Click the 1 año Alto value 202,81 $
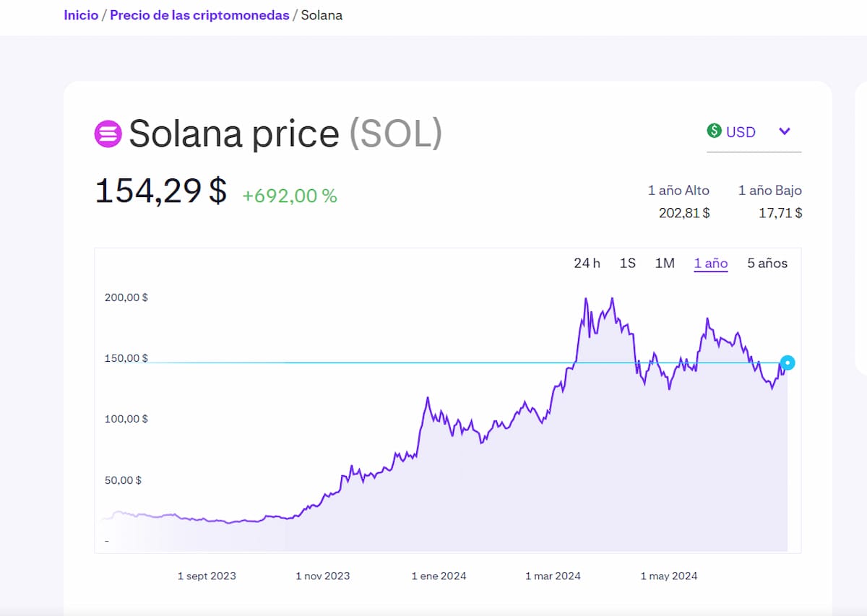Screen dimensions: 867x616 (x=683, y=212)
